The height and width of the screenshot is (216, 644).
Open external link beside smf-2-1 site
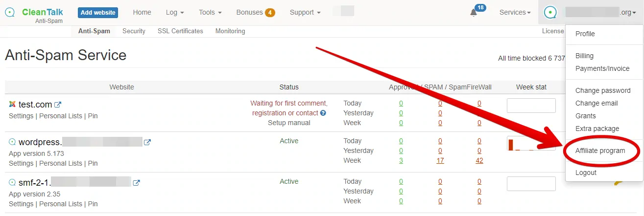[x=137, y=183]
